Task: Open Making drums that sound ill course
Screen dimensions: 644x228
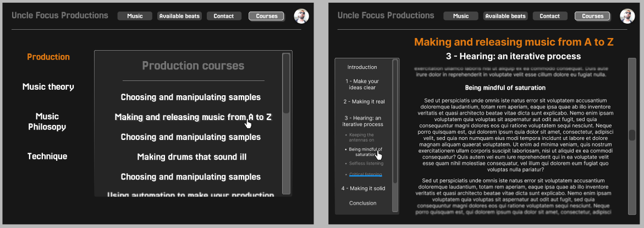Action: point(192,157)
